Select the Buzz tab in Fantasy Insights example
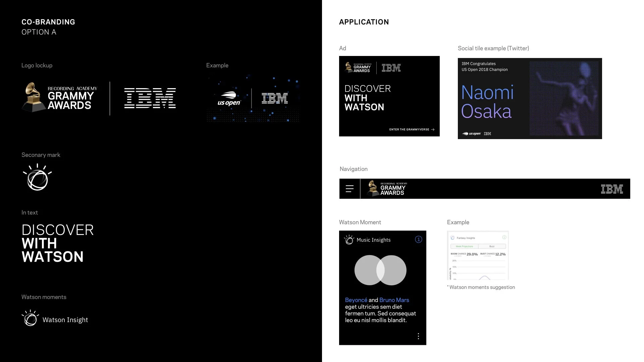644x362 pixels. point(492,246)
